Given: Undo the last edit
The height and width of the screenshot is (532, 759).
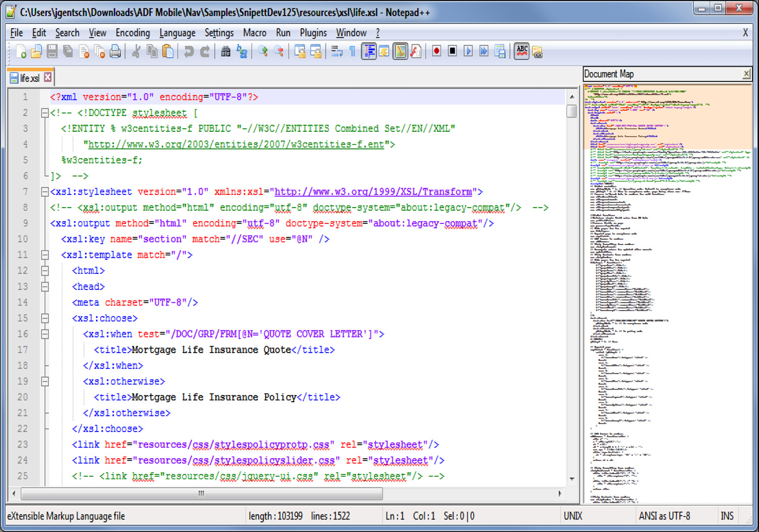Looking at the screenshot, I should pos(189,51).
